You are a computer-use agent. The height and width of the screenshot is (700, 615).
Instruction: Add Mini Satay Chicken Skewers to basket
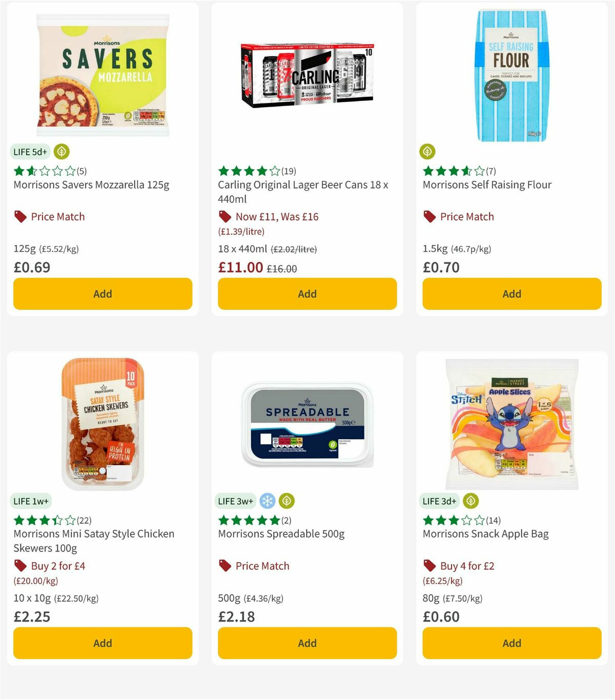(102, 643)
